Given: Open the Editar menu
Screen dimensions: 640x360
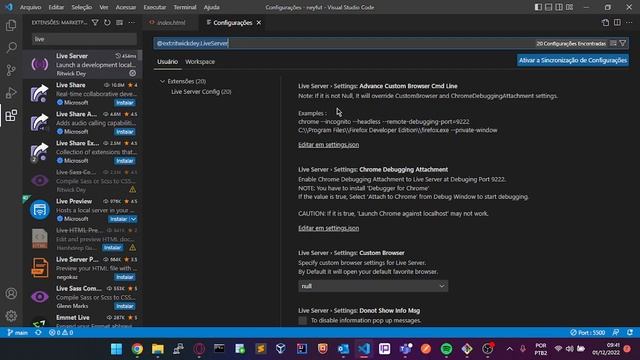Looking at the screenshot, I should [x=56, y=7].
